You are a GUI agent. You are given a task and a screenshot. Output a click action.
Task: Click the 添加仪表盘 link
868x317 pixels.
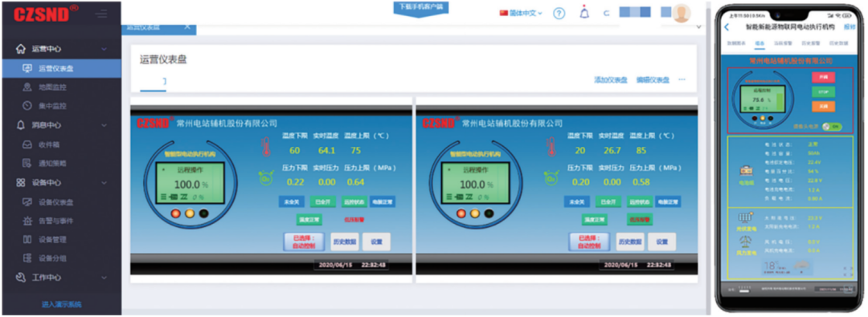pos(611,79)
